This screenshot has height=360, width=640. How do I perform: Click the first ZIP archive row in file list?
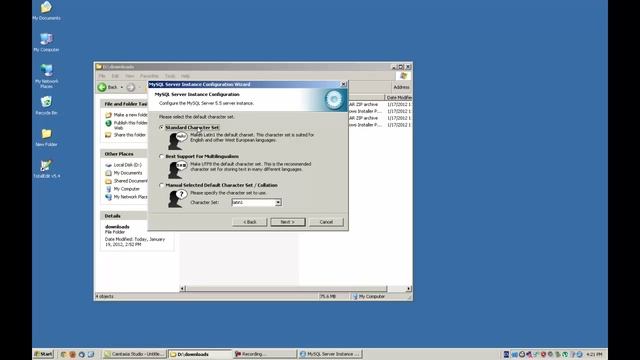tap(380, 104)
